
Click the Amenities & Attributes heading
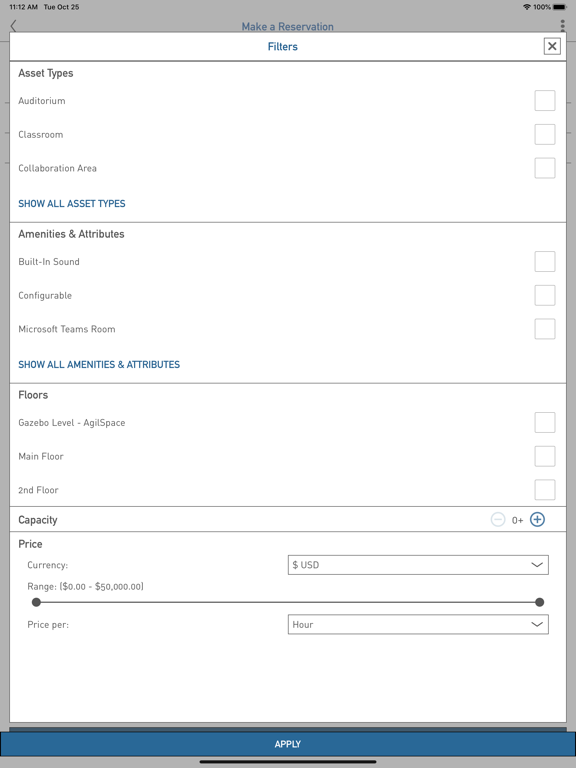tap(71, 234)
